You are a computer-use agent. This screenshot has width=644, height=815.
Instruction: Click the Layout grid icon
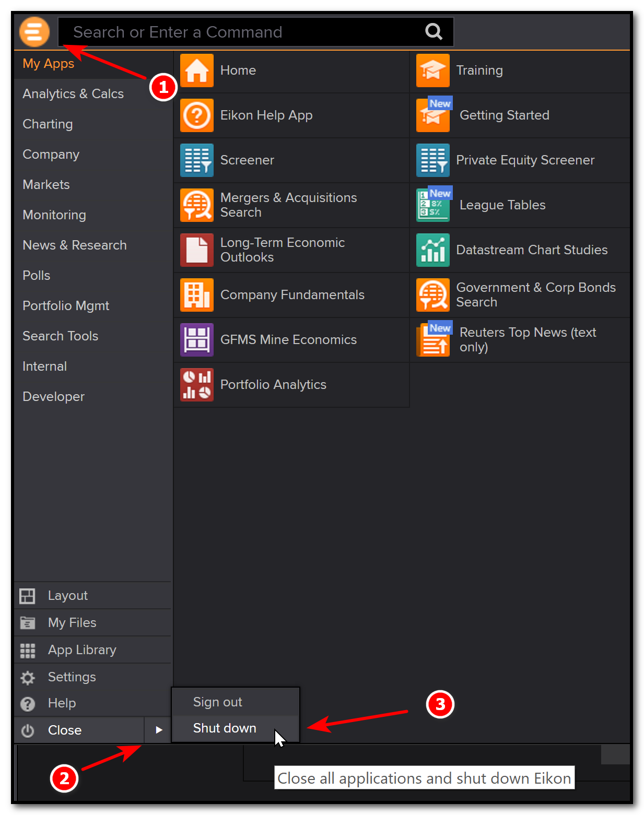27,596
